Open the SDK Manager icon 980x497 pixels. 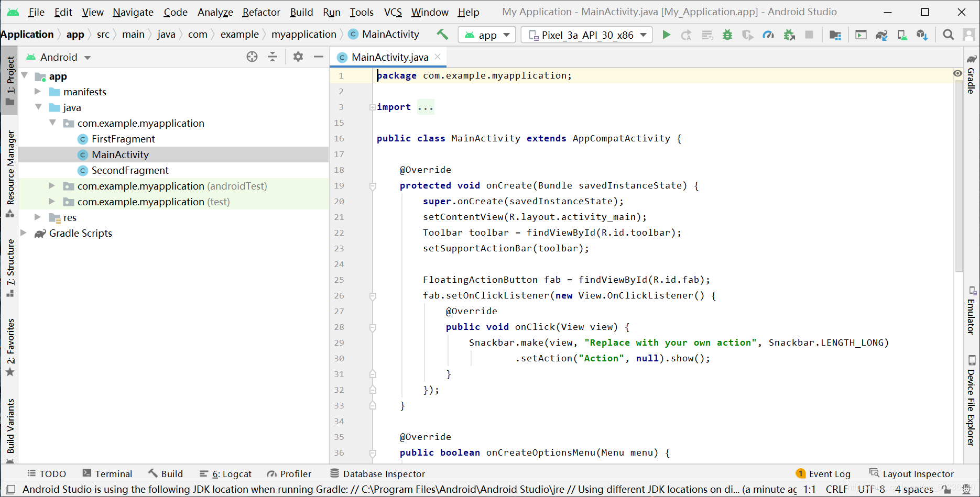[x=922, y=35]
